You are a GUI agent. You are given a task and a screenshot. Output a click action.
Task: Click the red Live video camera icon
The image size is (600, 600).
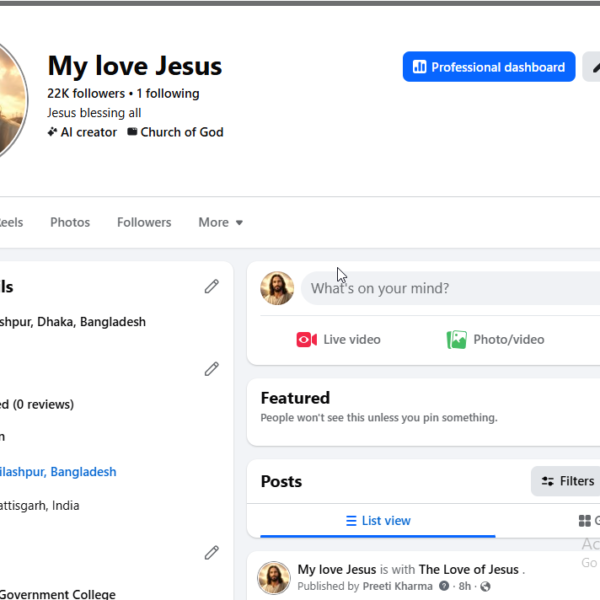(307, 339)
